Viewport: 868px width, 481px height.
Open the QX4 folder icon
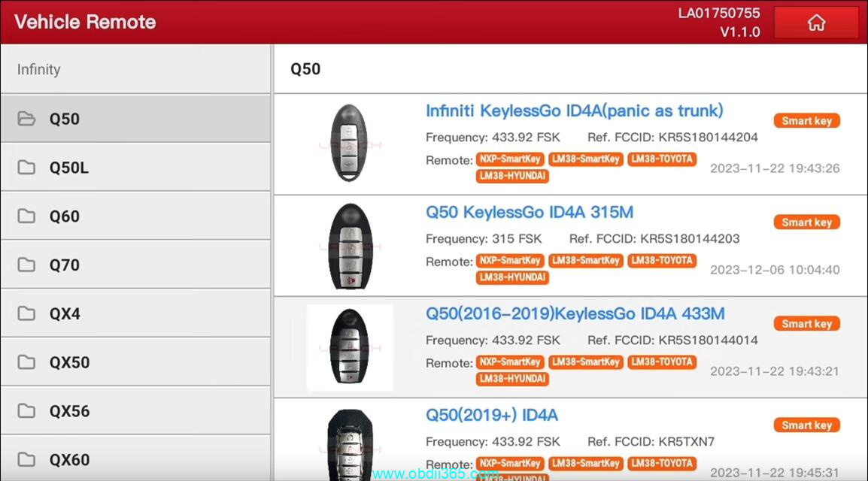26,313
